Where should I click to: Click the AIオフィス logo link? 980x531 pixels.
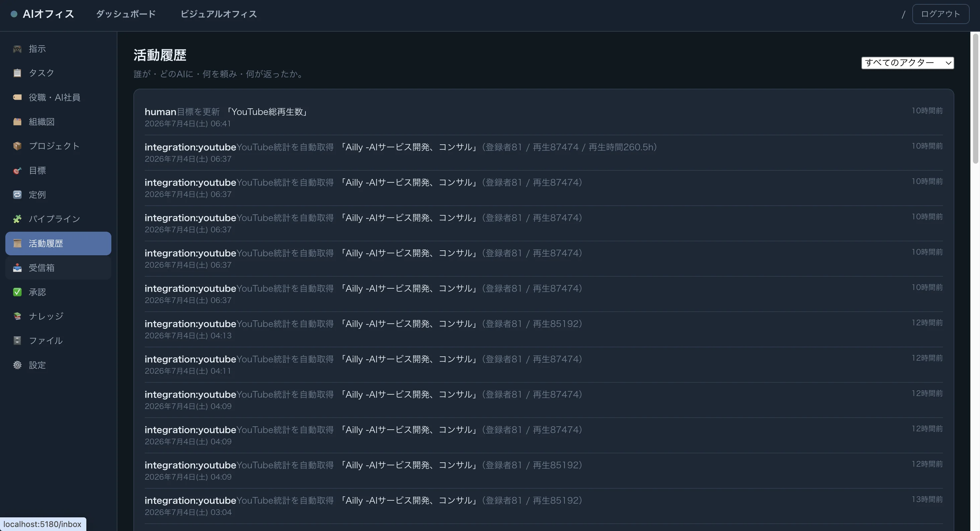coord(42,14)
